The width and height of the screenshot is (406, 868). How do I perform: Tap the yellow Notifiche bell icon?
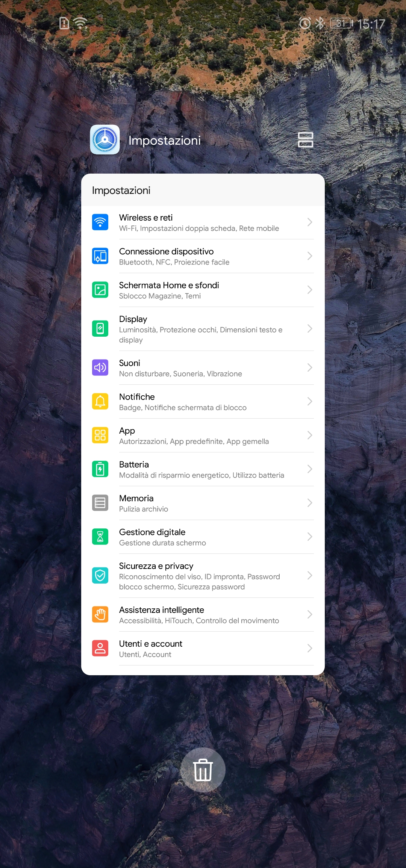tap(100, 401)
